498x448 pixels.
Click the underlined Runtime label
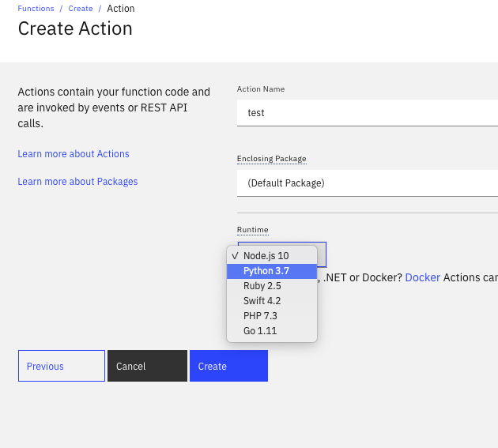pos(253,230)
